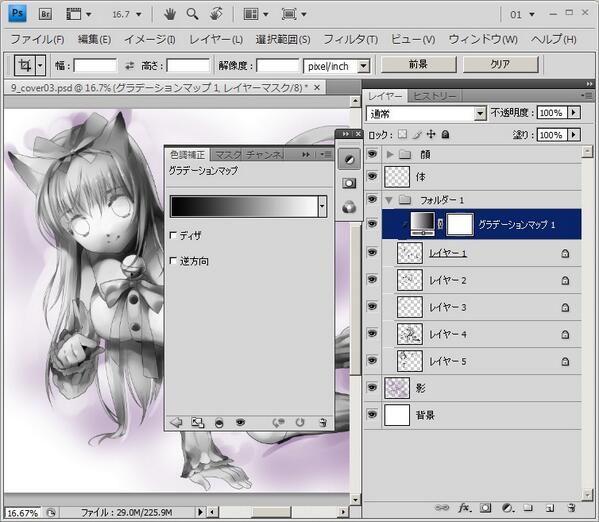Open the レイヤー(L) menu
The width and height of the screenshot is (599, 522).
click(216, 39)
